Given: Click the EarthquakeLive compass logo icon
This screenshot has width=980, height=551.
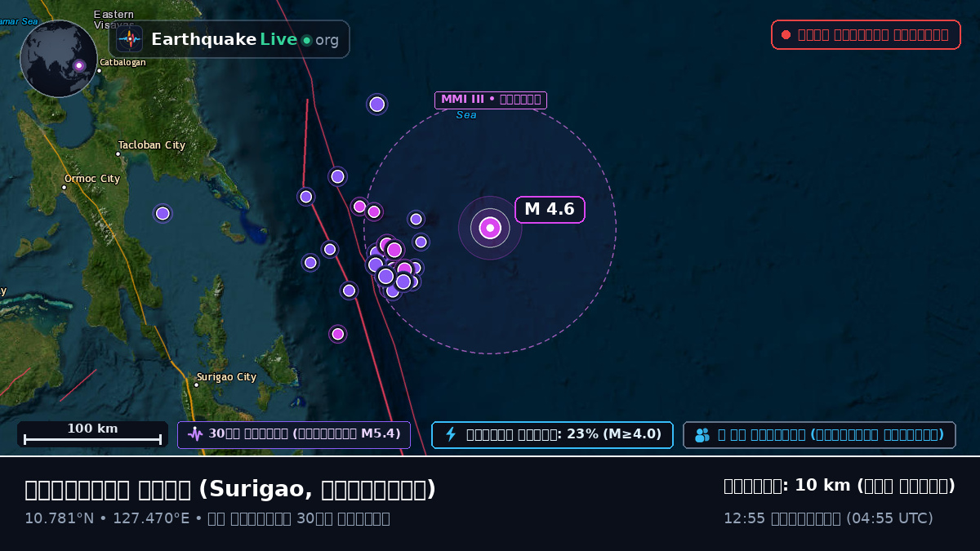Looking at the screenshot, I should [129, 39].
